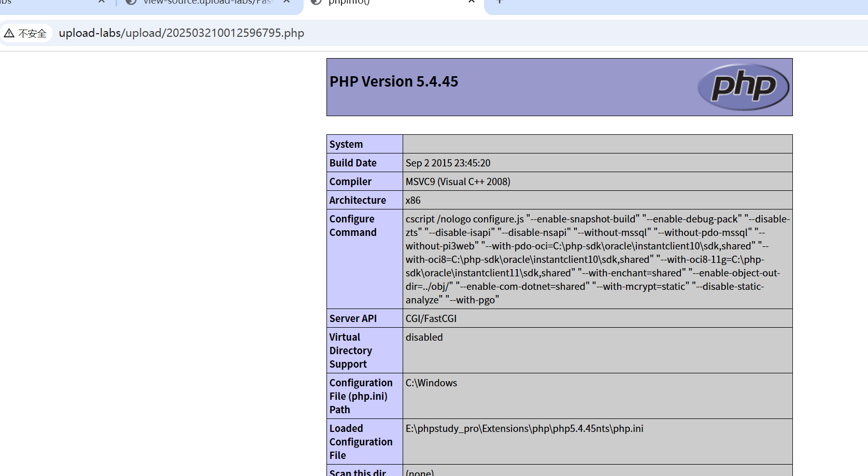Image resolution: width=868 pixels, height=476 pixels.
Task: Open the PHP logo link in the header
Action: pos(743,87)
